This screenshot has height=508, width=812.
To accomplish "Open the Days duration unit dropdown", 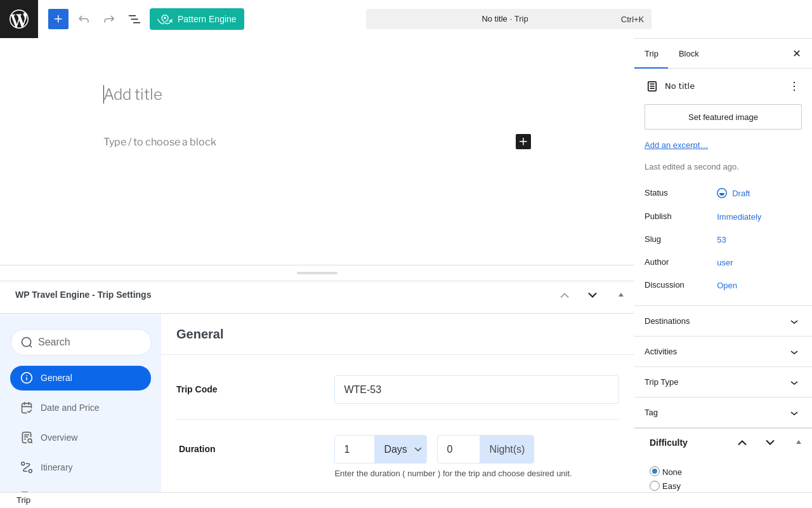I will click(400, 450).
